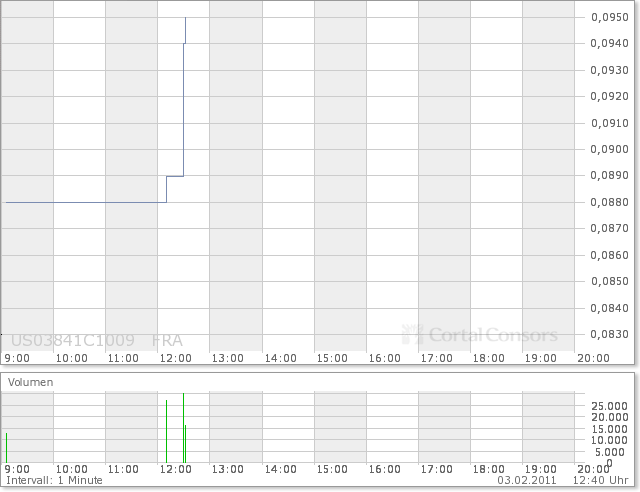The height and width of the screenshot is (492, 640).
Task: Click the ISIN text US03841C1009
Action: point(73,340)
